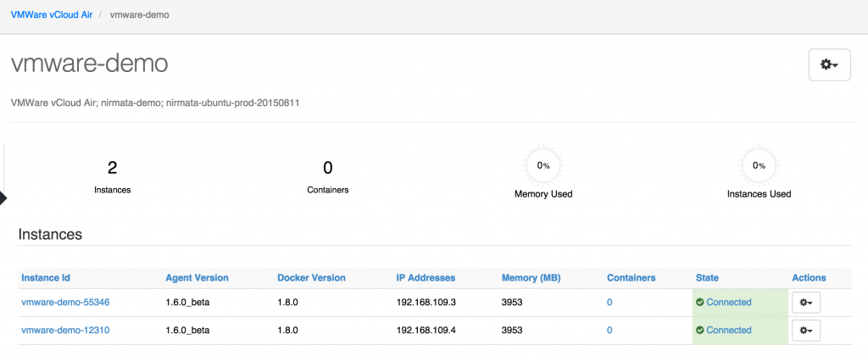
Task: Click the Instances Used label
Action: [x=759, y=194]
